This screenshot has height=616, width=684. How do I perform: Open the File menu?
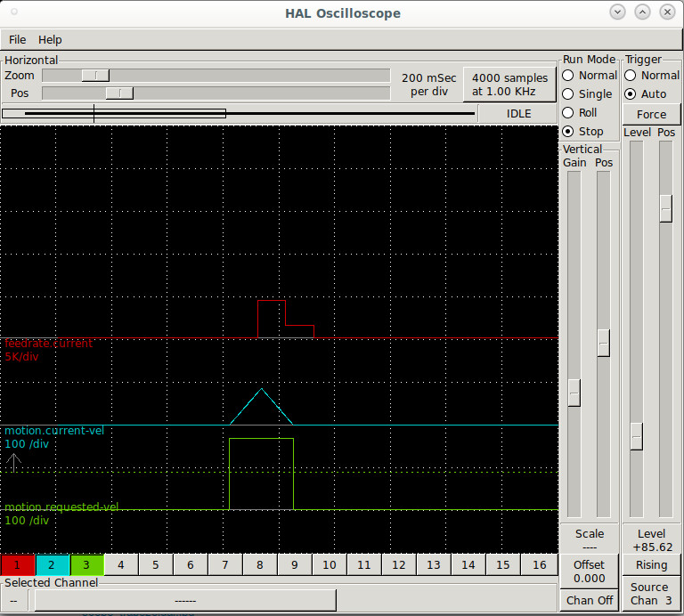18,40
